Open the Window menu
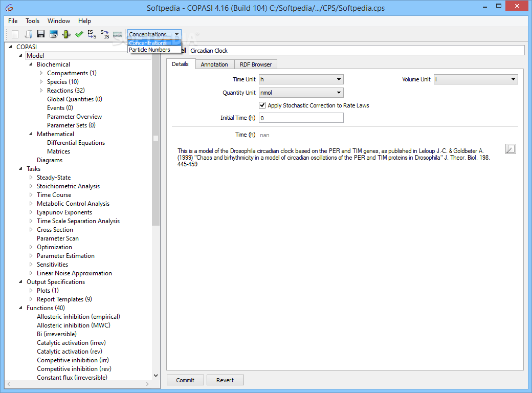 pos(59,20)
